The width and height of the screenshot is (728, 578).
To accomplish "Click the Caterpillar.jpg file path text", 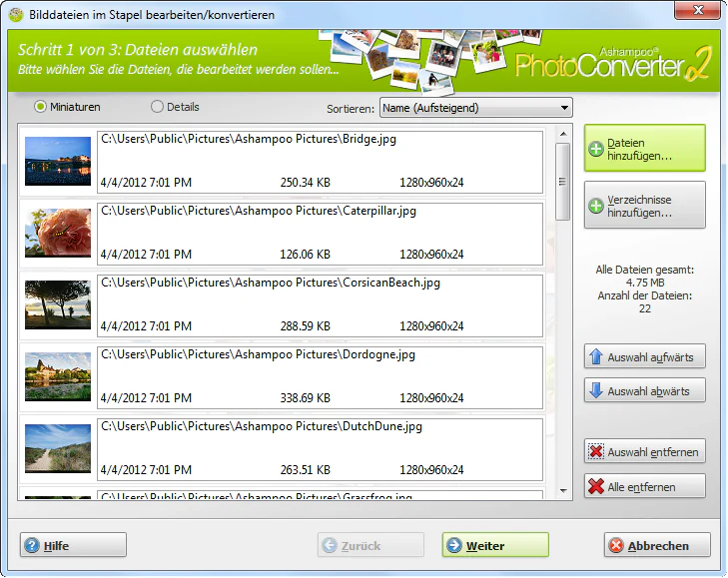I will point(258,211).
